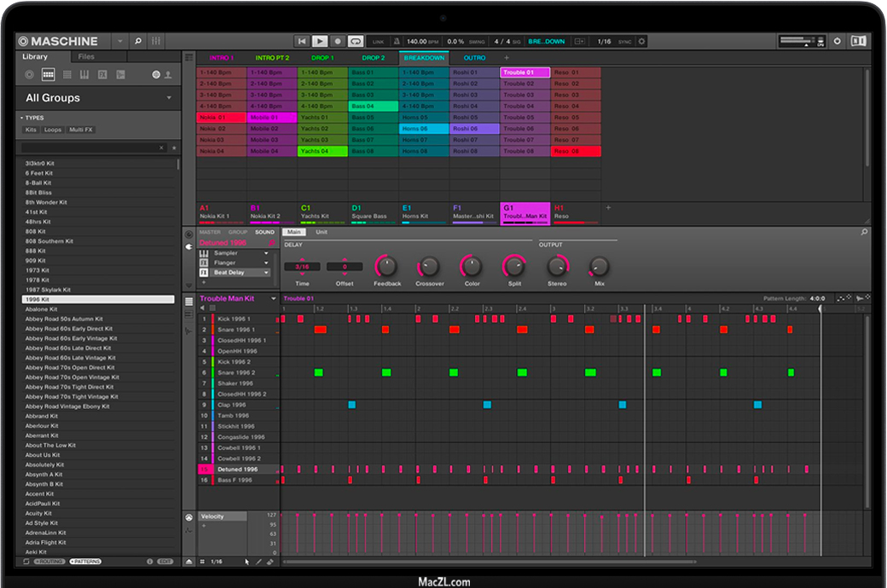Expand the All Groups dropdown
Screen dimensions: 887x588
pyautogui.click(x=169, y=98)
